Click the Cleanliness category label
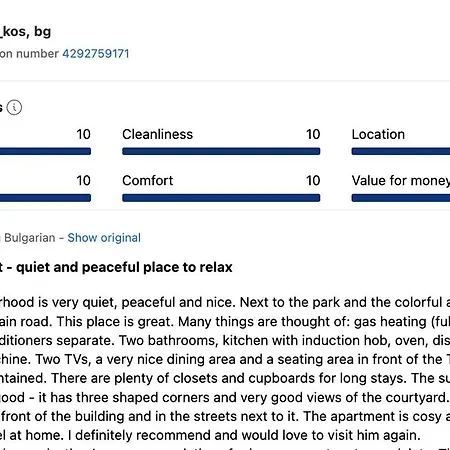This screenshot has height=450, width=450. (157, 134)
